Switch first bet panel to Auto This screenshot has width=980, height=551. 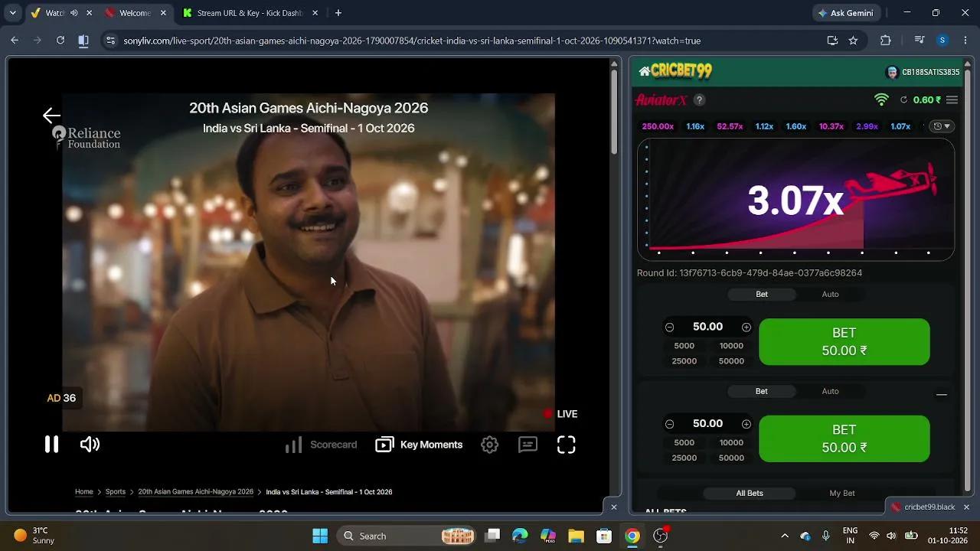(830, 294)
